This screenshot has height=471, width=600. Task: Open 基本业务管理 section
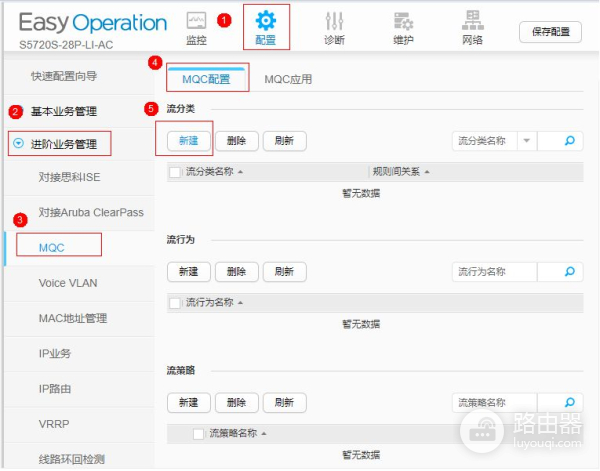64,111
